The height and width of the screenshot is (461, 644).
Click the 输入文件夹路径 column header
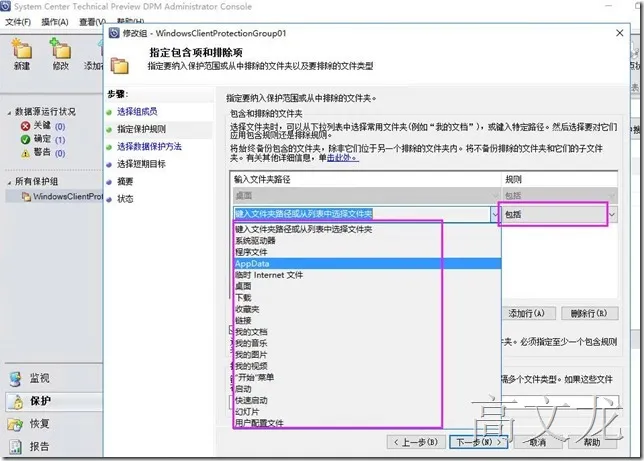[x=366, y=180]
